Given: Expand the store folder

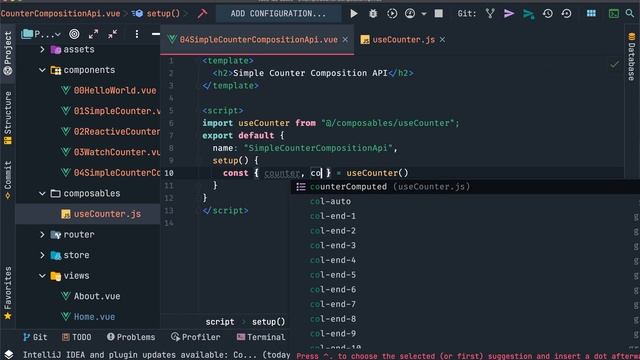Looking at the screenshot, I should tap(42, 255).
